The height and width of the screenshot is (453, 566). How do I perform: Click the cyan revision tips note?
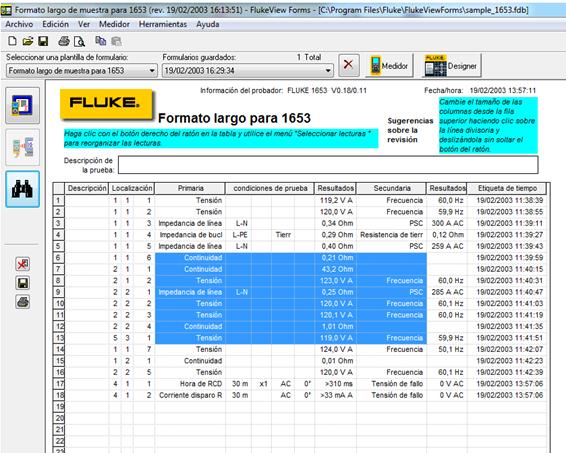(488, 125)
